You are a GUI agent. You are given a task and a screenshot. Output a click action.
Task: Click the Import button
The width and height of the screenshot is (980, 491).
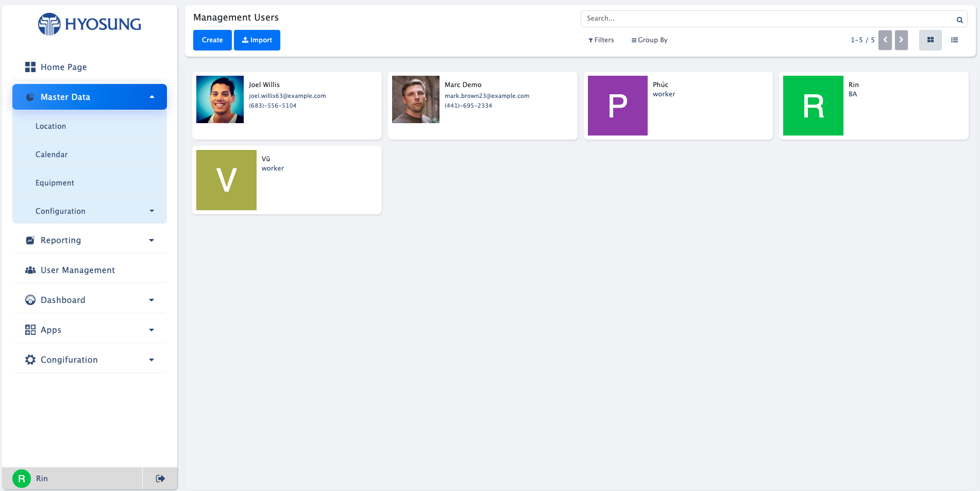[x=257, y=40]
